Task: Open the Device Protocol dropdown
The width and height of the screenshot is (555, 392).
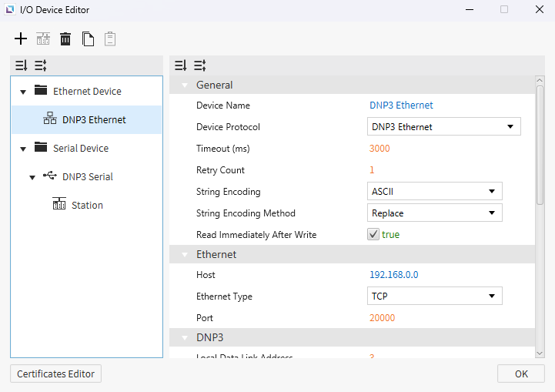Action: [443, 127]
